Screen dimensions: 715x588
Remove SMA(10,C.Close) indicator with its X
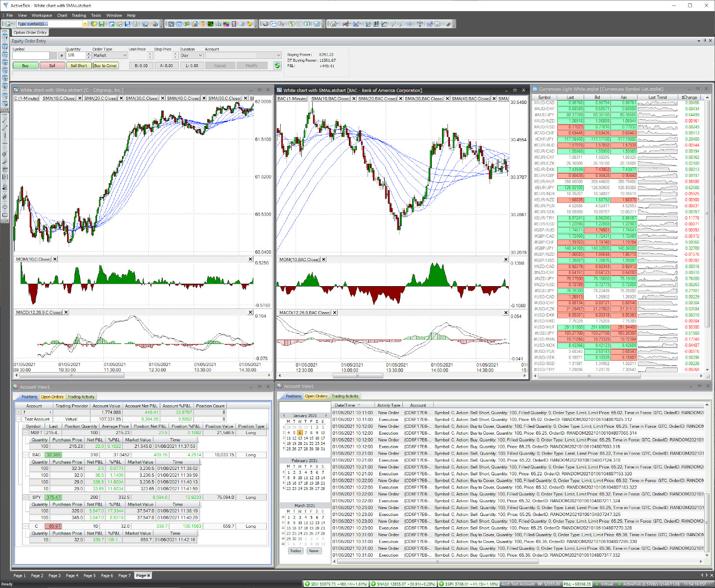79,98
